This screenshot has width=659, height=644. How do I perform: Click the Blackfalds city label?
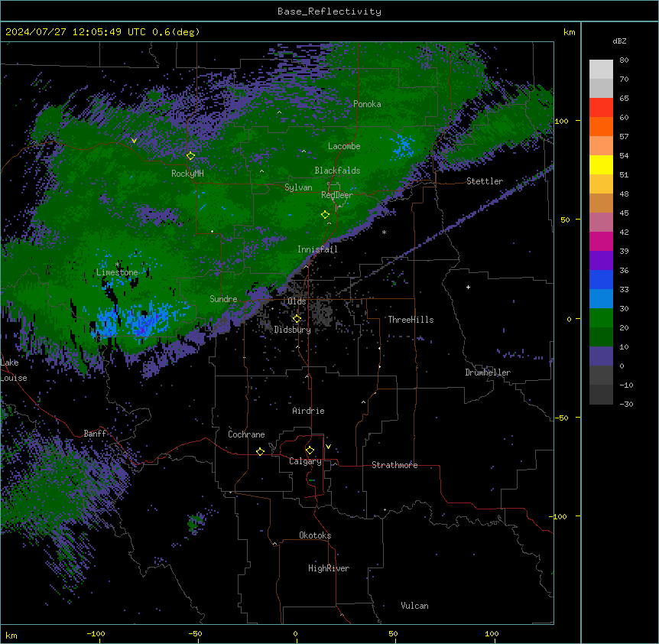(x=337, y=171)
